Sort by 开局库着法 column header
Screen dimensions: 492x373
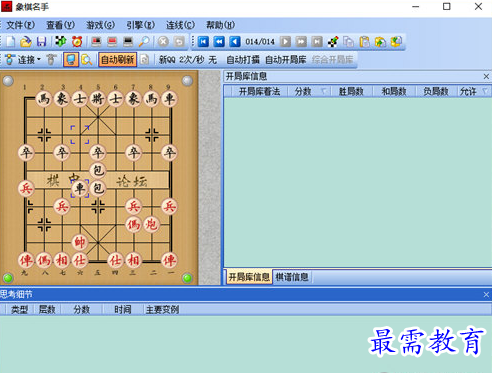tap(259, 91)
